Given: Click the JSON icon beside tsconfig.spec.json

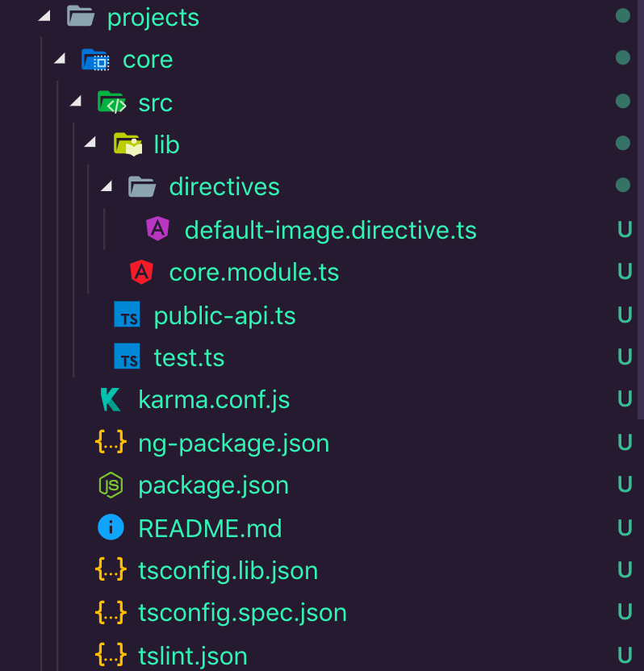Looking at the screenshot, I should 111,611.
